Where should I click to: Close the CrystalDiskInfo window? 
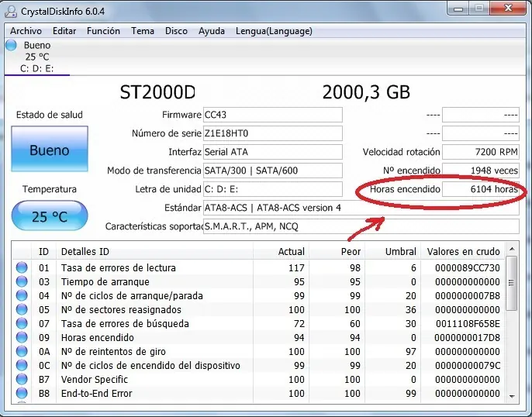point(508,9)
